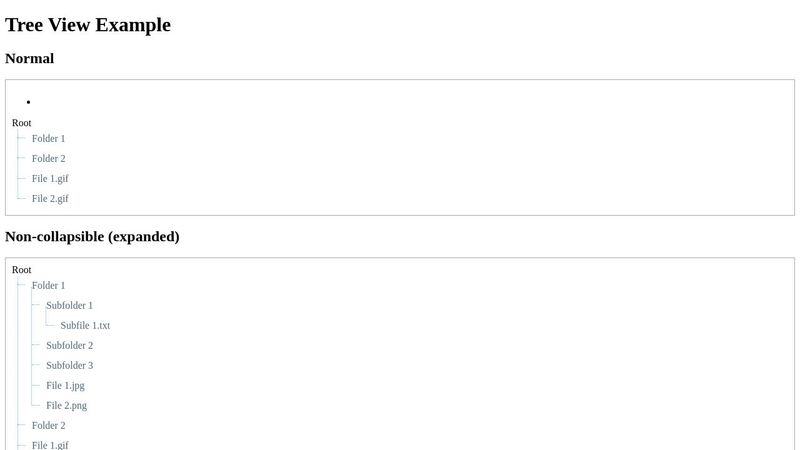Click the Non-collapsible (expanded) heading
Screen dimensions: 800x450
(x=92, y=236)
